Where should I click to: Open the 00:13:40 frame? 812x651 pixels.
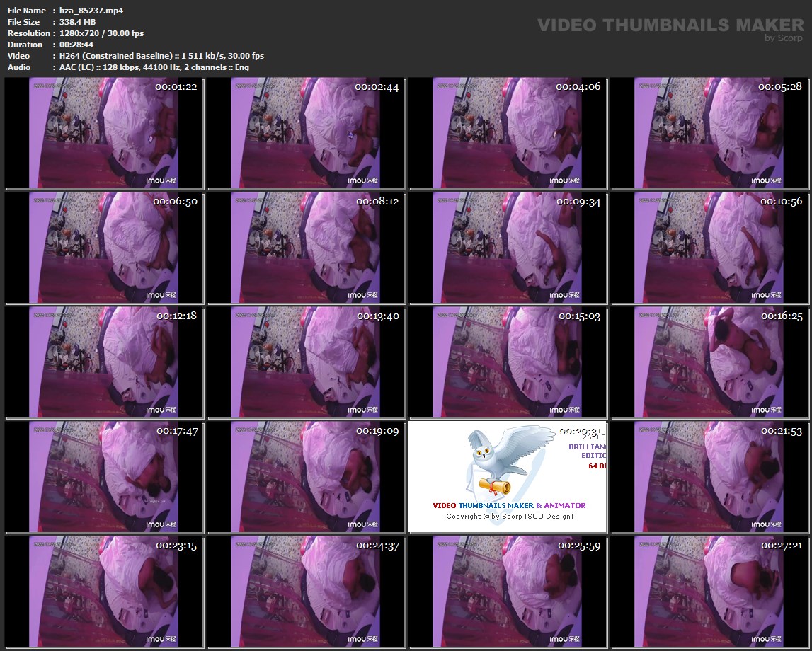[306, 362]
